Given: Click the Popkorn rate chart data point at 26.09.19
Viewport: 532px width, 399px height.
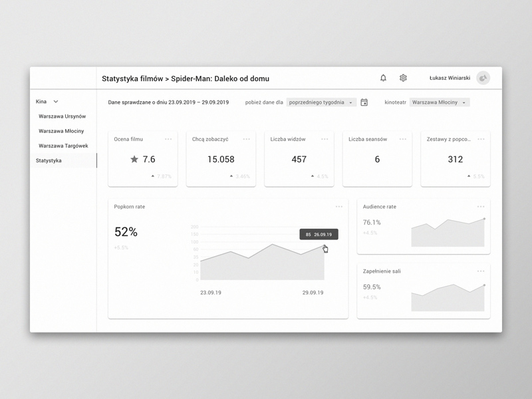Looking at the screenshot, I should coord(325,247).
